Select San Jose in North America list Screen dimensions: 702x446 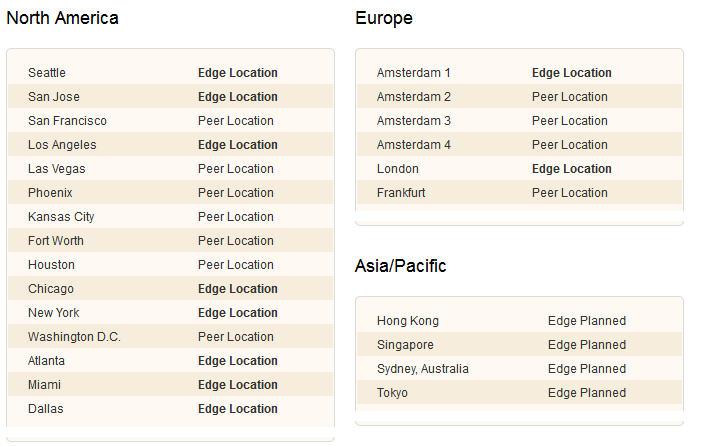click(54, 97)
